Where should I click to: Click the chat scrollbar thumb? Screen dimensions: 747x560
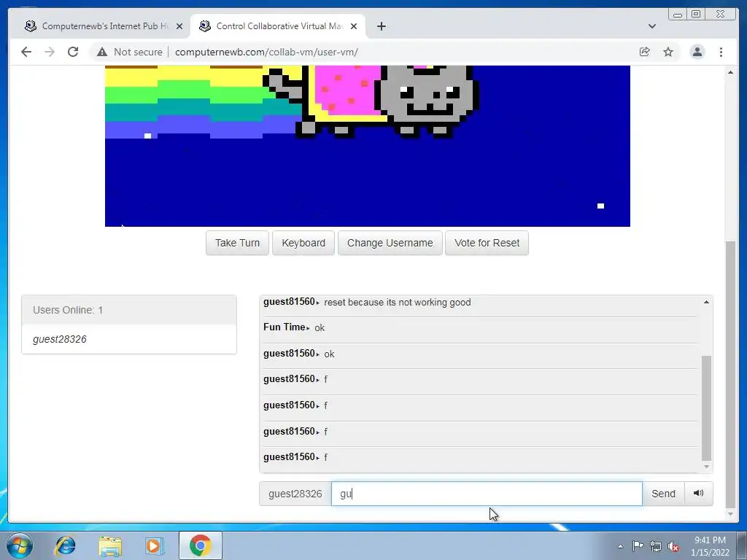pyautogui.click(x=706, y=408)
